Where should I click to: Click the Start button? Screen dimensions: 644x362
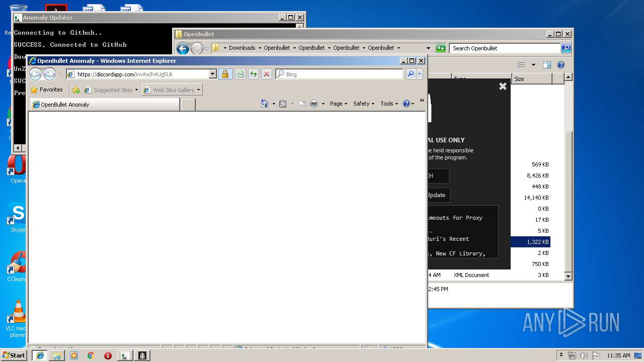click(14, 355)
